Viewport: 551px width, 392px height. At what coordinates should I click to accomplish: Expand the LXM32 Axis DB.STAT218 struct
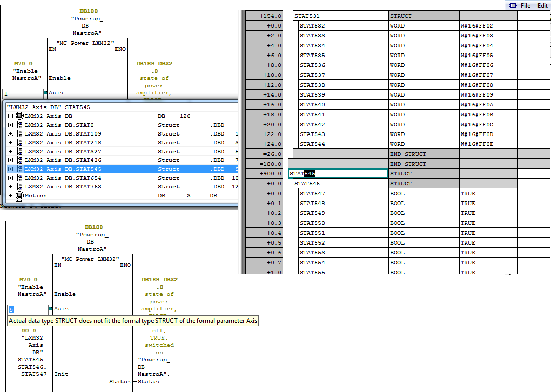point(10,143)
